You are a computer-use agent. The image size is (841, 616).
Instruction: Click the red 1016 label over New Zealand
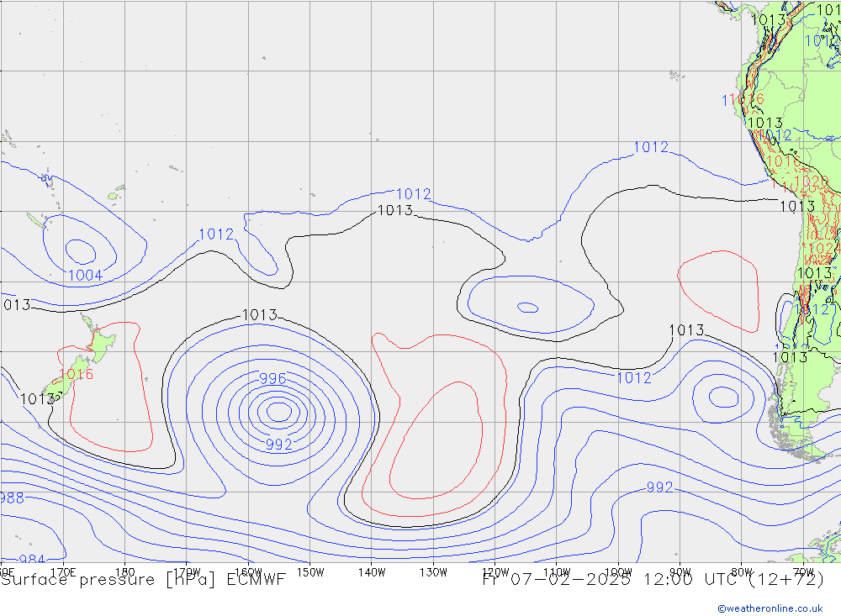[77, 374]
